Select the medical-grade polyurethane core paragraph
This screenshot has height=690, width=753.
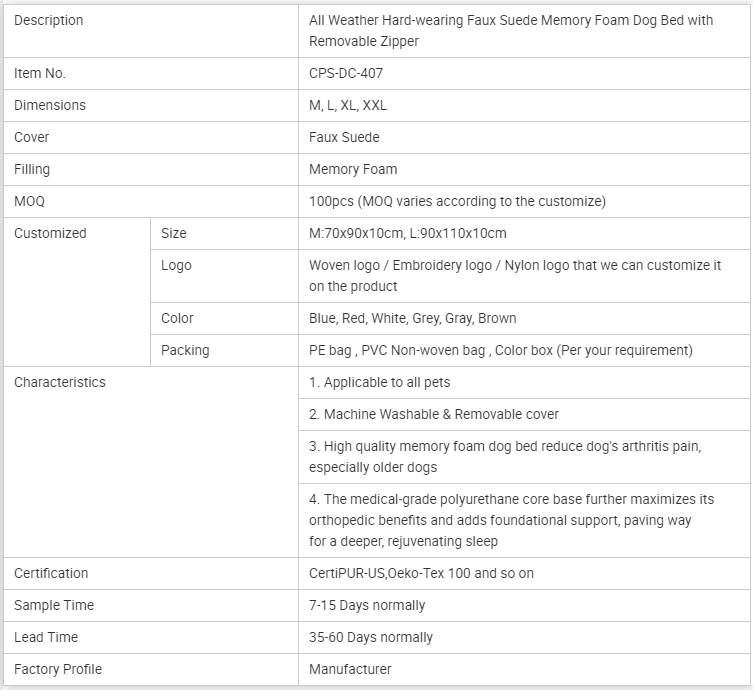coord(511,520)
